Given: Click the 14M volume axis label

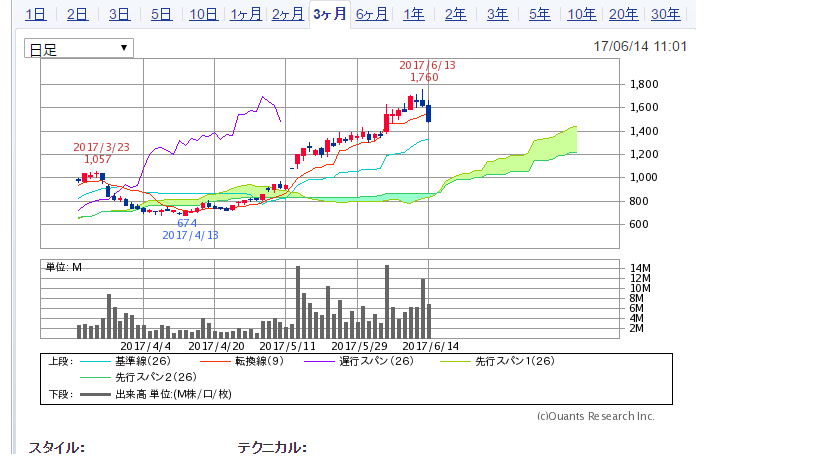Looking at the screenshot, I should pos(640,268).
